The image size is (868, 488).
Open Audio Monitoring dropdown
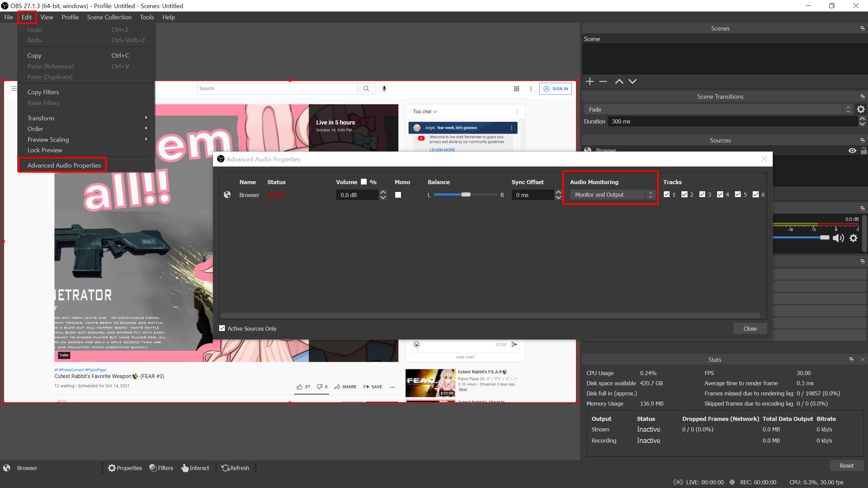[612, 195]
